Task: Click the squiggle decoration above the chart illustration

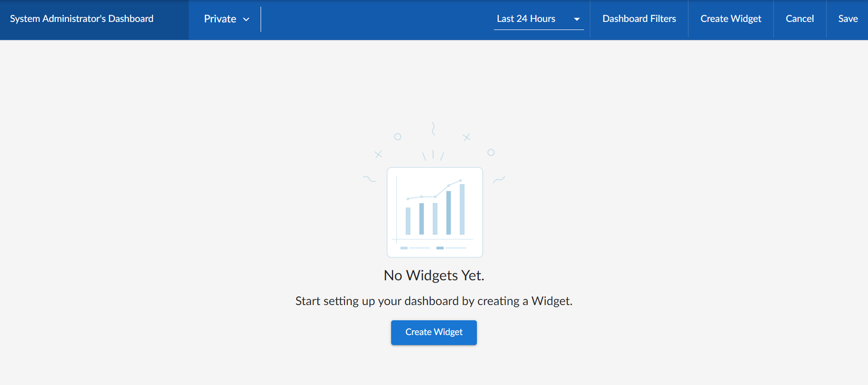Action: click(433, 128)
